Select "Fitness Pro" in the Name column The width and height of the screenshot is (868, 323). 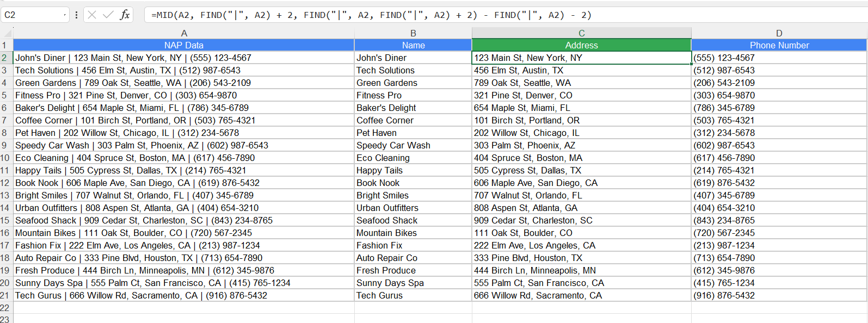pyautogui.click(x=413, y=95)
